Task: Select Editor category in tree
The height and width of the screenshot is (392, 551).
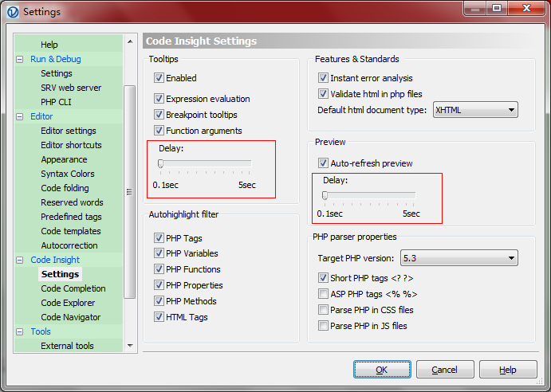Action: (41, 116)
